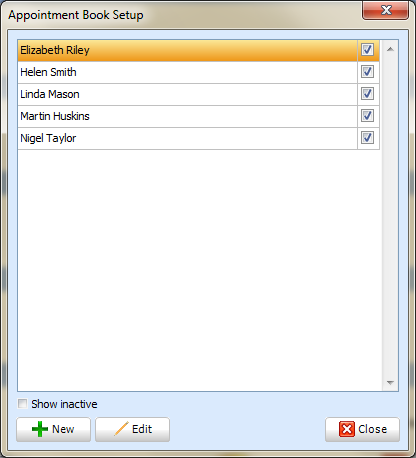Click the green plus icon on New
The height and width of the screenshot is (458, 416).
[x=40, y=429]
